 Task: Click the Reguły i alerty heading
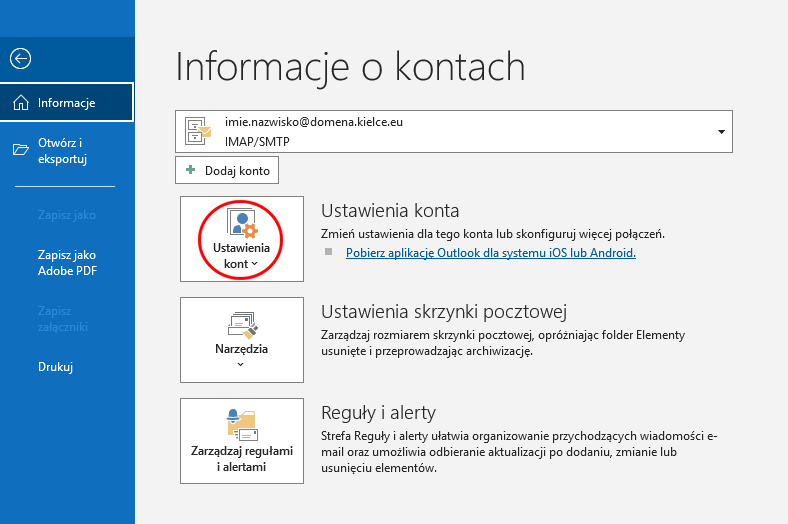click(x=378, y=413)
